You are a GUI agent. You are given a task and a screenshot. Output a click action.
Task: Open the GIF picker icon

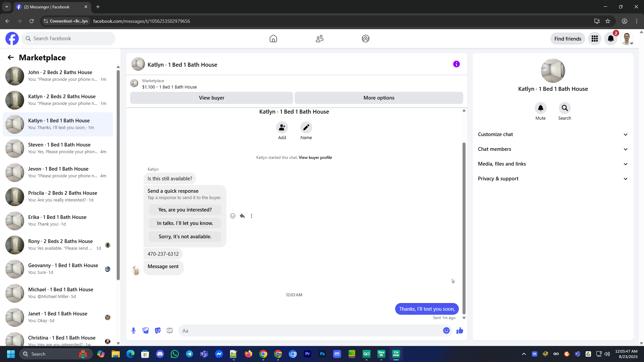pos(170,330)
